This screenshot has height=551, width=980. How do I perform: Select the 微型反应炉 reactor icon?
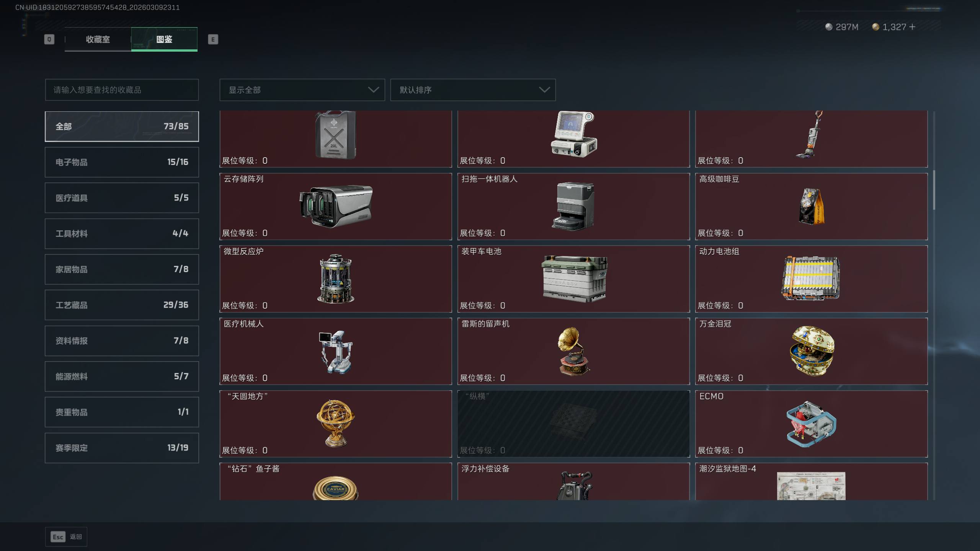tap(336, 279)
